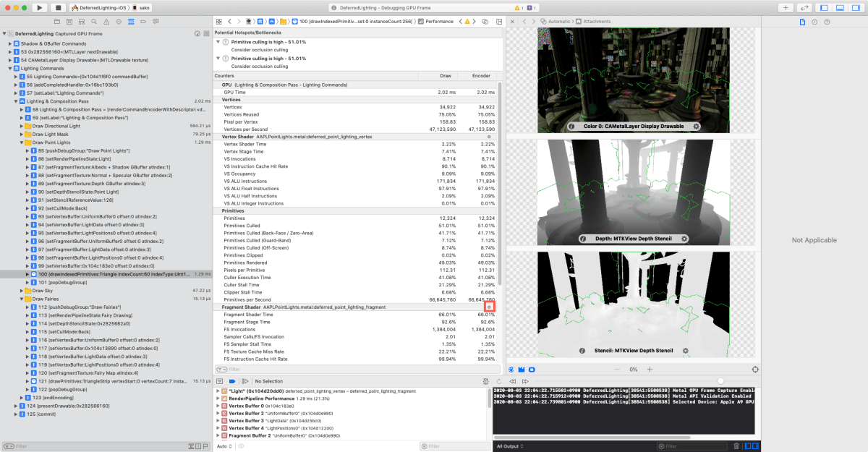Go back in the main editor jump bar

pyautogui.click(x=229, y=22)
